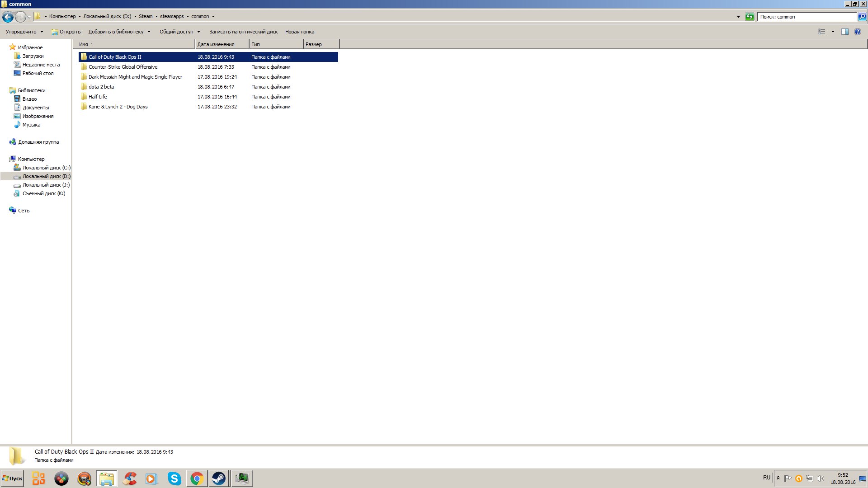Open Недавние места in the sidebar
The width and height of the screenshot is (868, 488).
[41, 65]
